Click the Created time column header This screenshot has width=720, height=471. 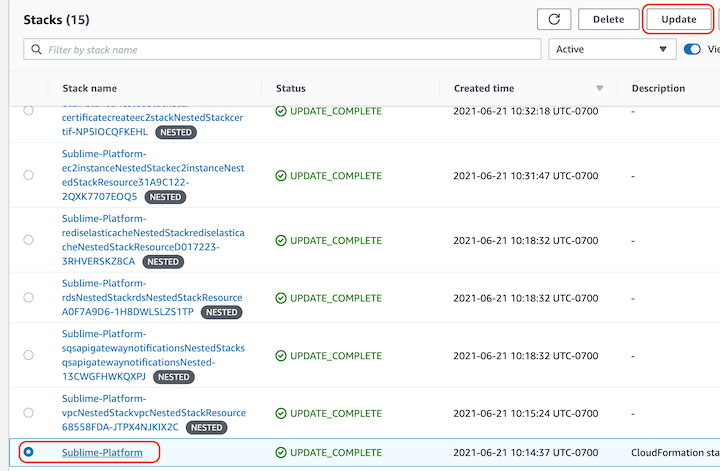[484, 88]
